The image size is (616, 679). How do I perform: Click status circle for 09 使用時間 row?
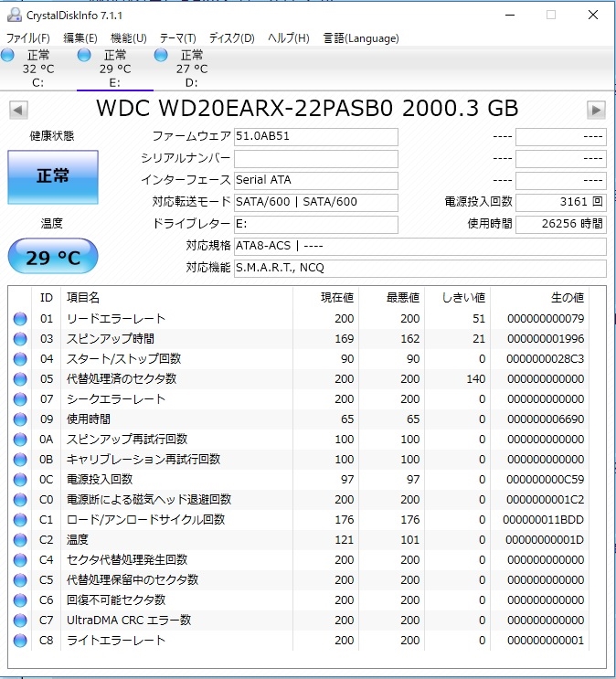coord(20,419)
